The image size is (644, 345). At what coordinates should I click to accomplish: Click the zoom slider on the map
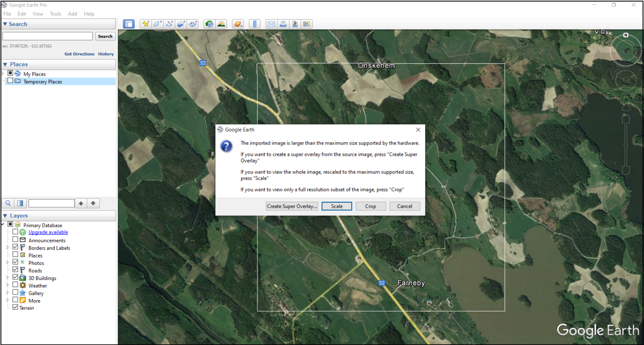[626, 144]
